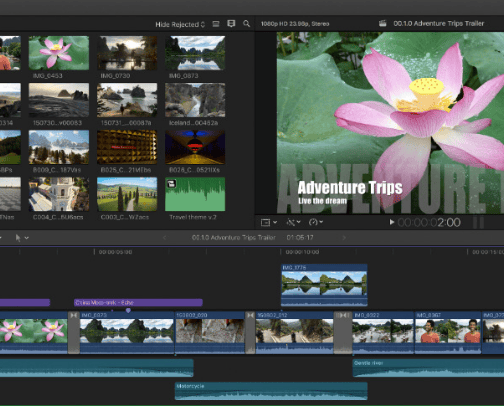Click the clapperboard project icon in viewer header

(383, 23)
